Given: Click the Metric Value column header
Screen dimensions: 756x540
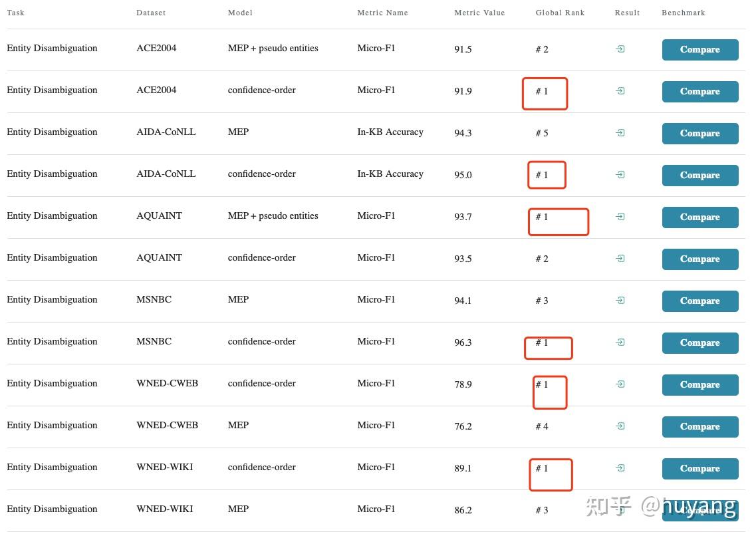Looking at the screenshot, I should coord(479,13).
